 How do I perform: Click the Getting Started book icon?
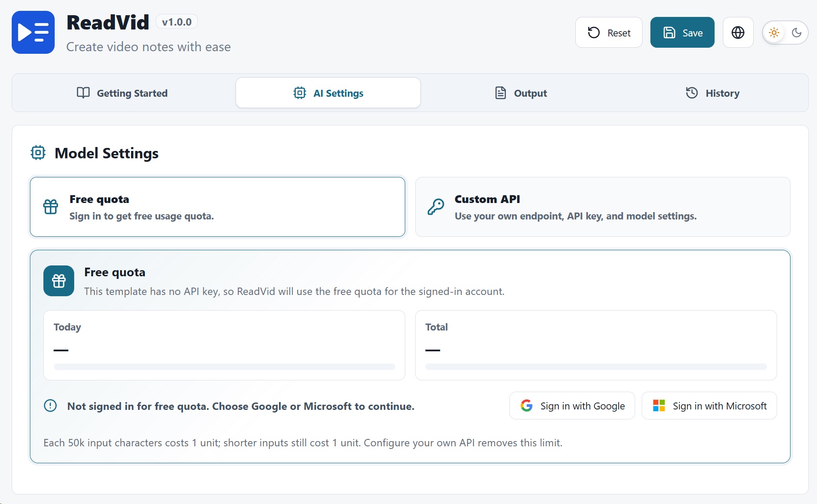83,93
